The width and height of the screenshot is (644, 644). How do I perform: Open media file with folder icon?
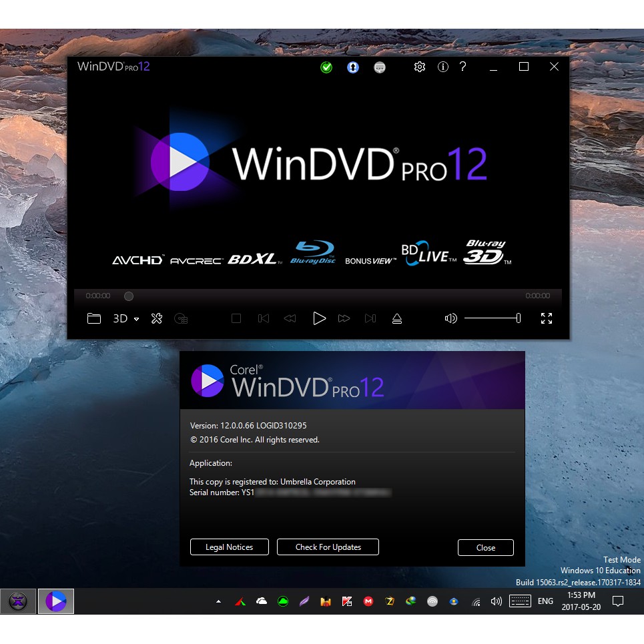tap(94, 318)
